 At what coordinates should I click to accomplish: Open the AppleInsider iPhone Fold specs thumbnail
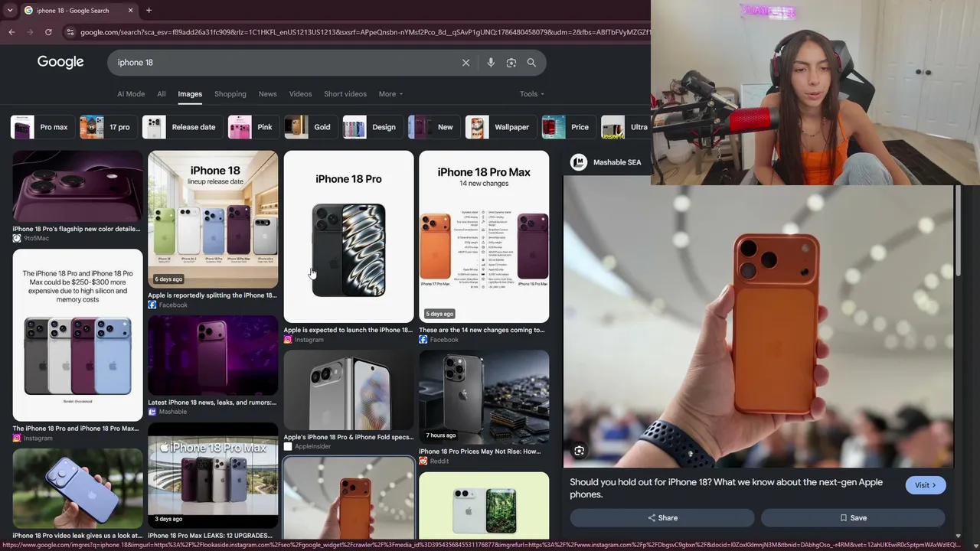click(x=348, y=390)
